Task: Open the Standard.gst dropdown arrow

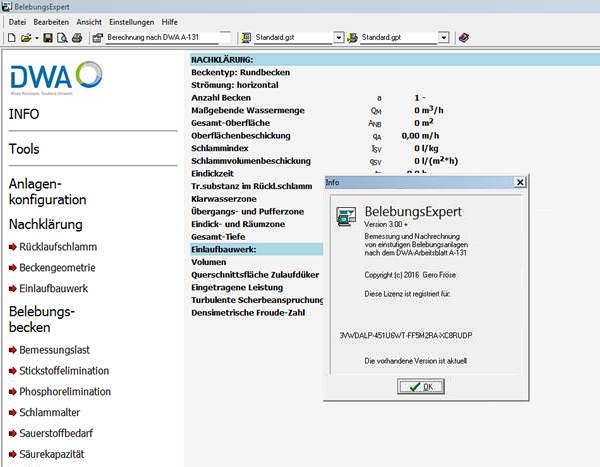Action: pyautogui.click(x=338, y=38)
